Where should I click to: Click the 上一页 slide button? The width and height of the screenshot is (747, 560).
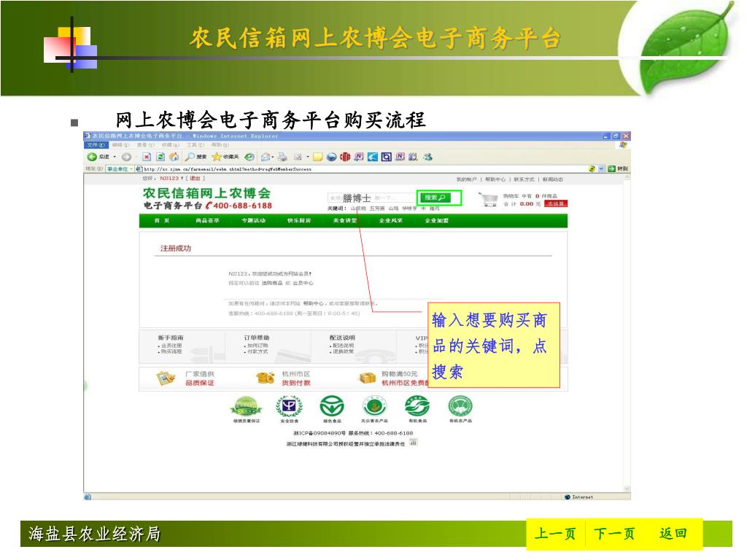(x=555, y=534)
